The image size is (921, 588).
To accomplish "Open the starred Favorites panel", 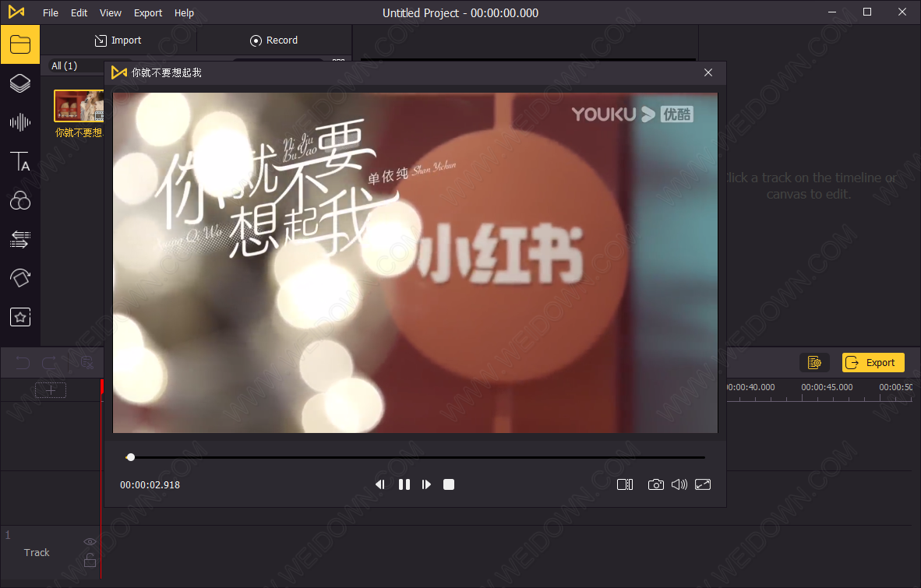I will click(x=20, y=318).
